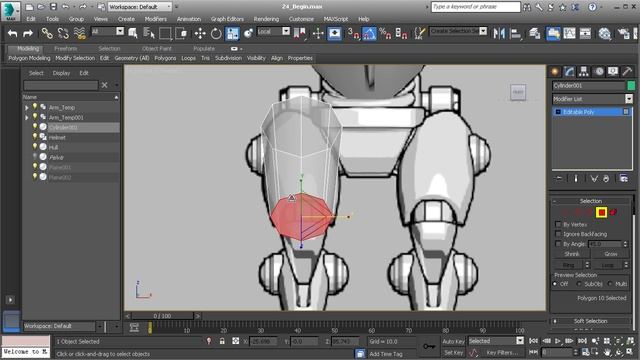Select the Select and Link tool

point(47,33)
